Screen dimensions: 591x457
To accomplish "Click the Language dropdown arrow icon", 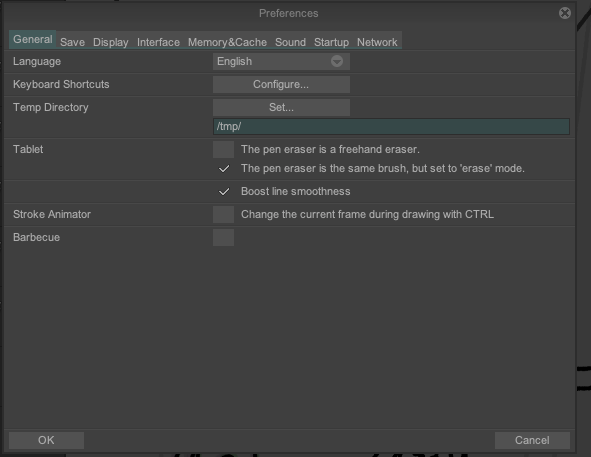I will [337, 61].
